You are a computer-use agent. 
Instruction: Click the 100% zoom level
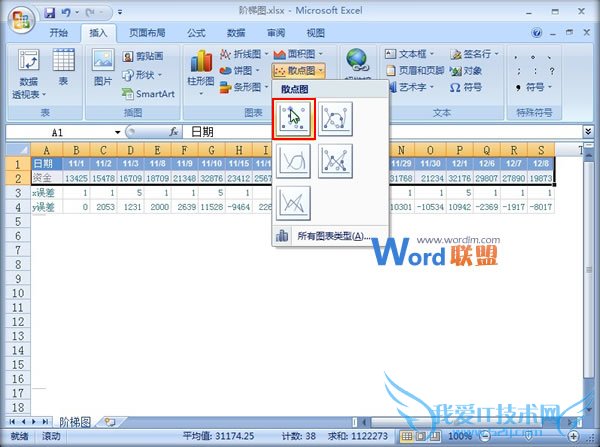pos(459,436)
